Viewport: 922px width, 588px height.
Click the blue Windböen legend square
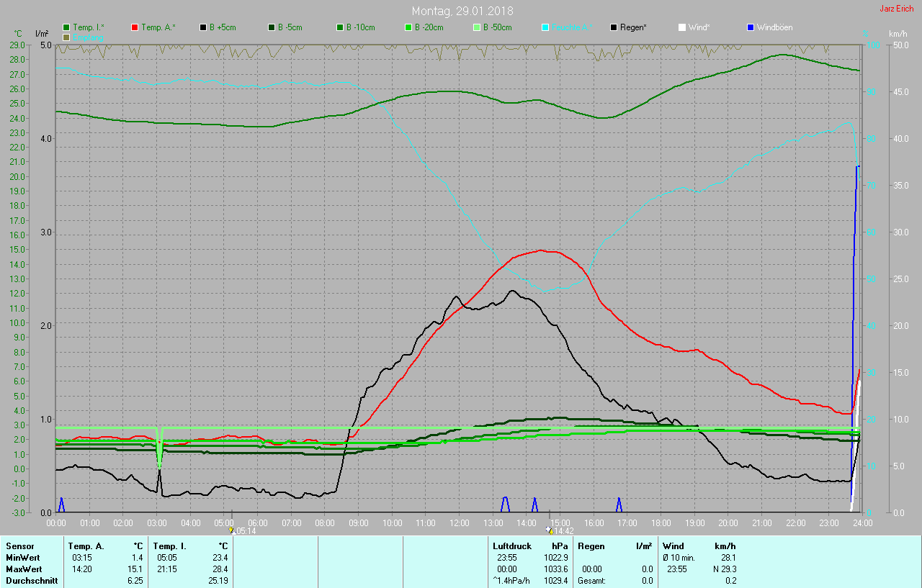pos(751,27)
